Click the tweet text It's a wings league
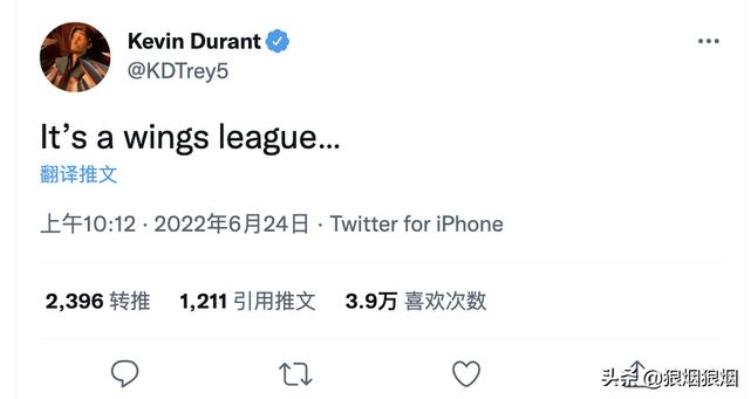750x399 pixels. pos(190,138)
